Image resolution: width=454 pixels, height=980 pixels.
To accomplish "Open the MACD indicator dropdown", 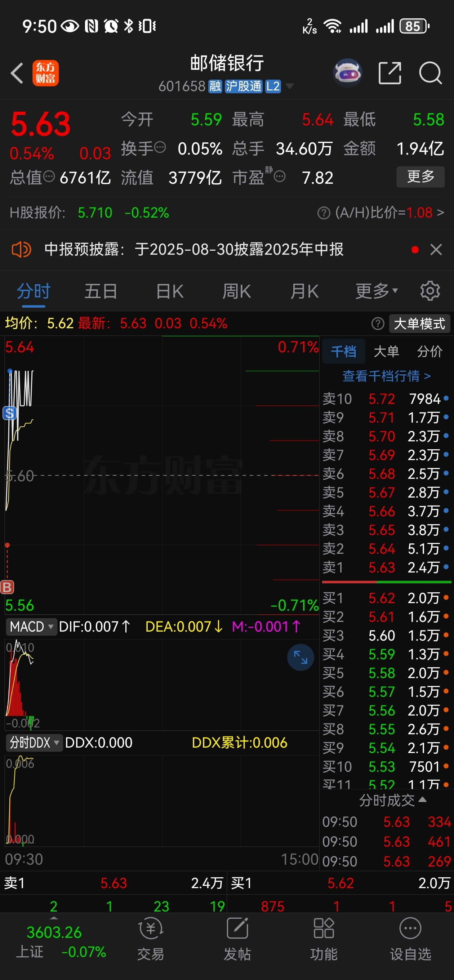I will [x=31, y=627].
